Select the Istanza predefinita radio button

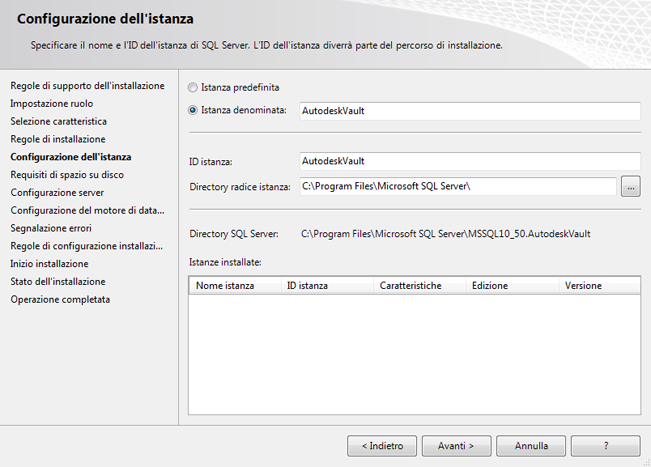(193, 88)
